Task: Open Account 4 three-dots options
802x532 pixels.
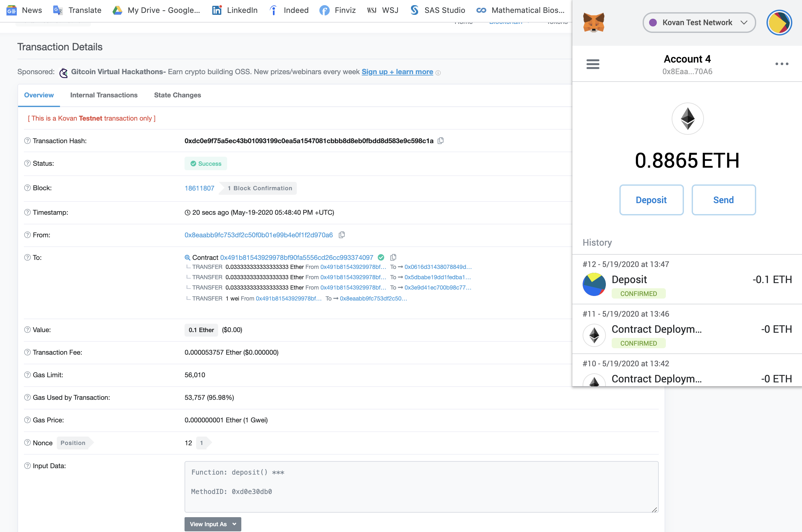Action: pyautogui.click(x=781, y=64)
